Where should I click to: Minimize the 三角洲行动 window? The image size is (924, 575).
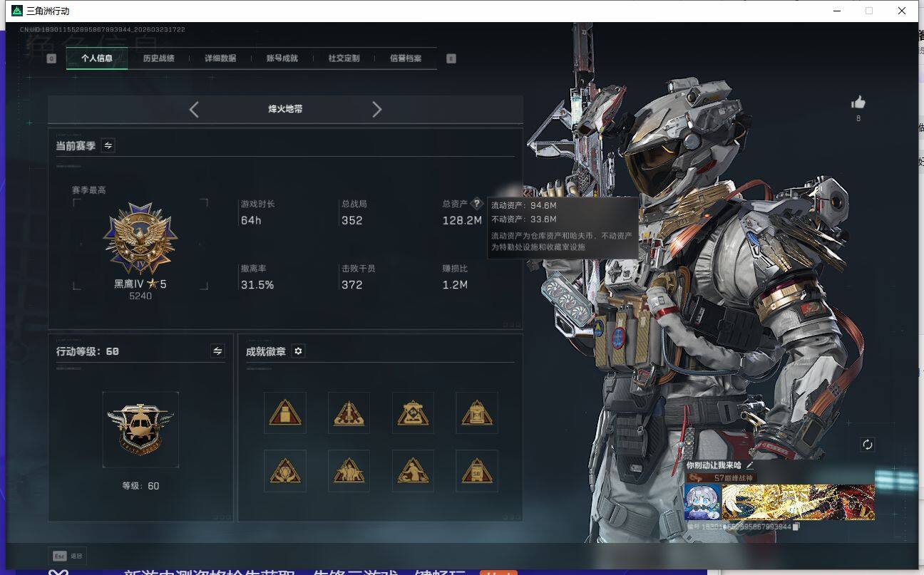[x=836, y=11]
